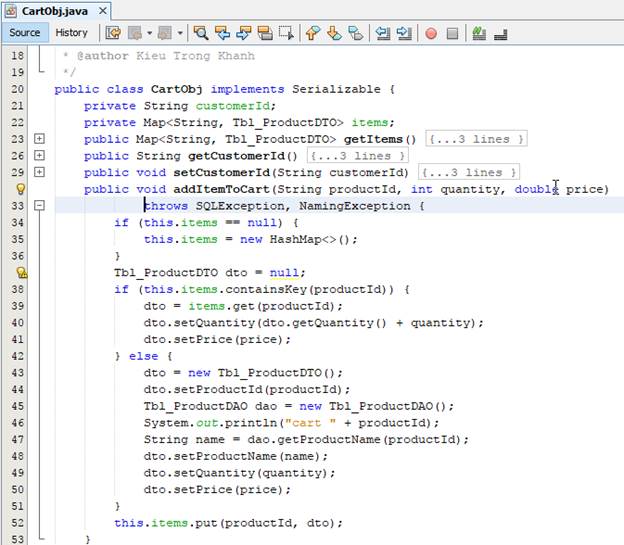Click dao.getProductName in line 47
This screenshot has width=624, height=545.
coord(314,440)
